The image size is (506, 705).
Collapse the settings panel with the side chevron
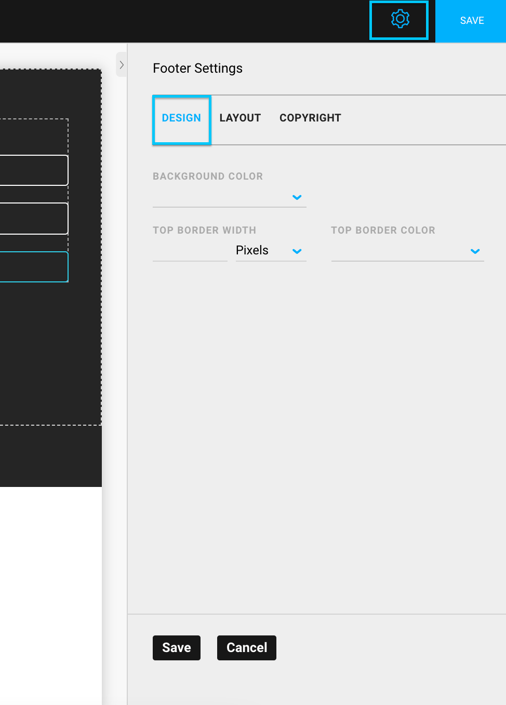121,65
